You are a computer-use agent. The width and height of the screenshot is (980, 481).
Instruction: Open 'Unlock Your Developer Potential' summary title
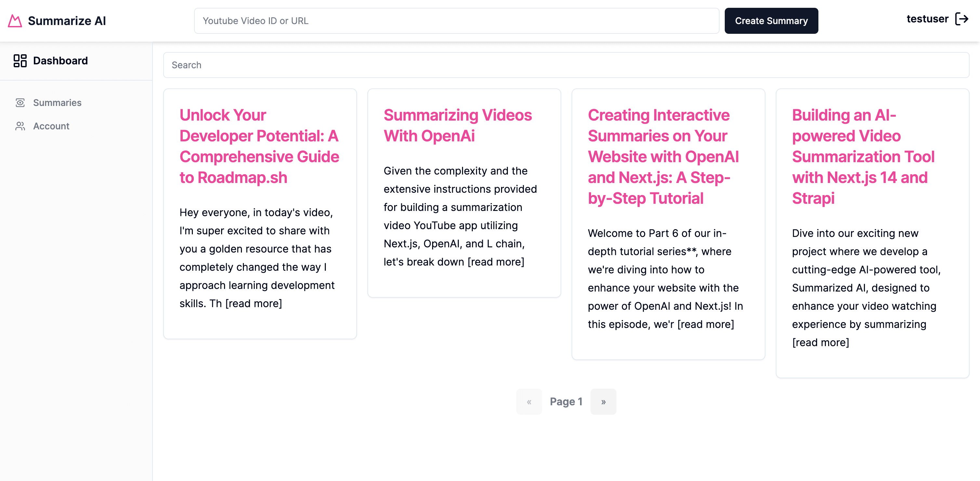point(259,146)
